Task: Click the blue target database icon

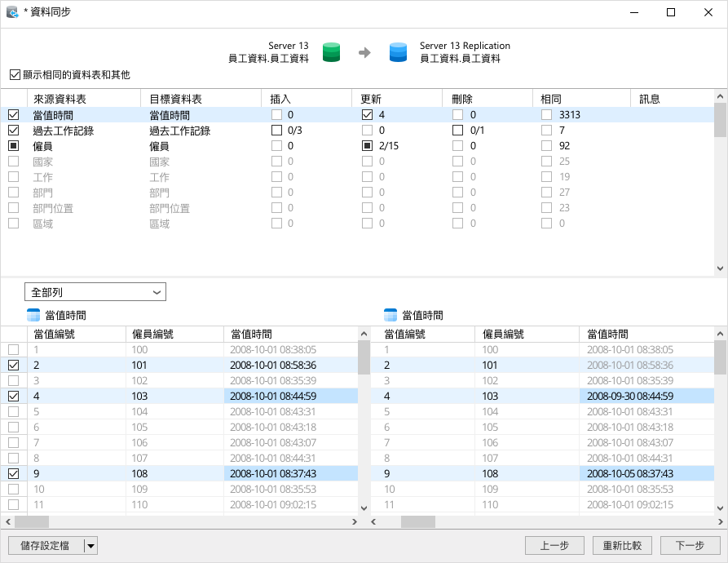Action: click(x=398, y=52)
